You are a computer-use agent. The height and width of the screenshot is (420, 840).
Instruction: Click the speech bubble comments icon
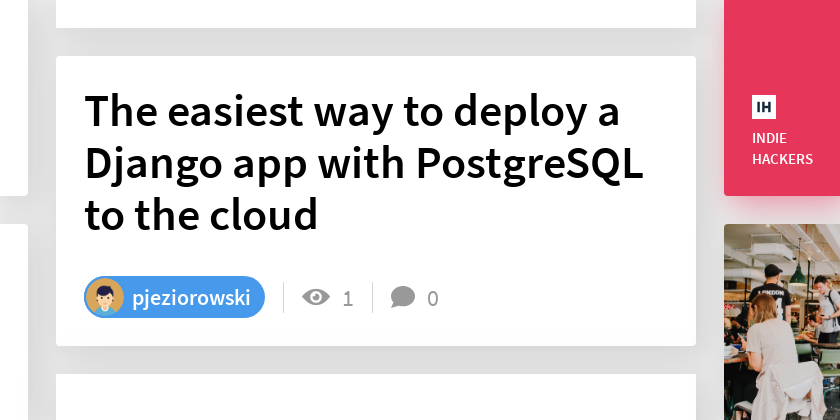(403, 297)
